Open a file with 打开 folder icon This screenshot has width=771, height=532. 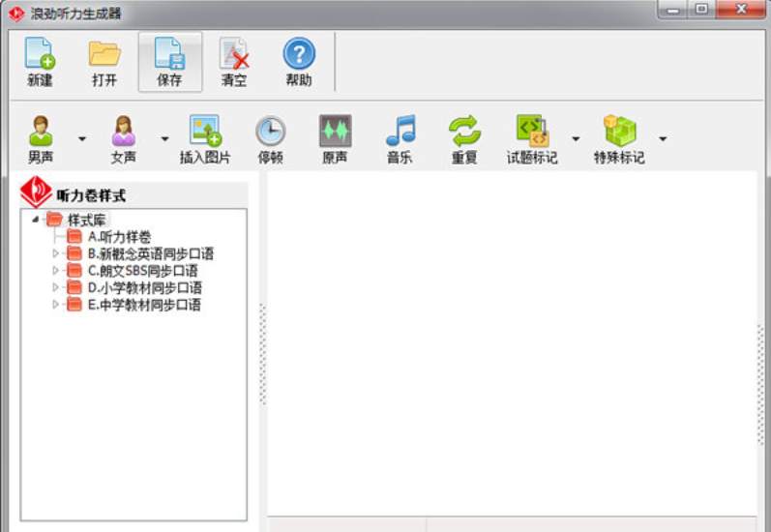coord(104,63)
